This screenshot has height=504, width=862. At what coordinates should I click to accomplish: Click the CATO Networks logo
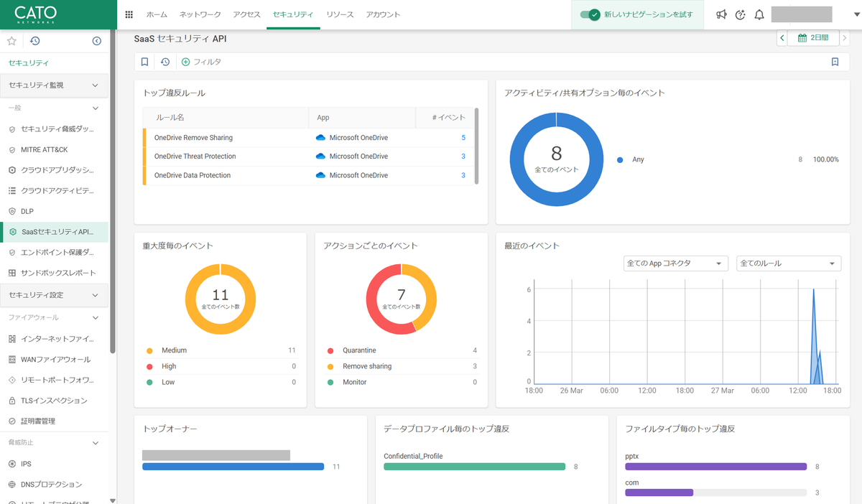[x=35, y=14]
